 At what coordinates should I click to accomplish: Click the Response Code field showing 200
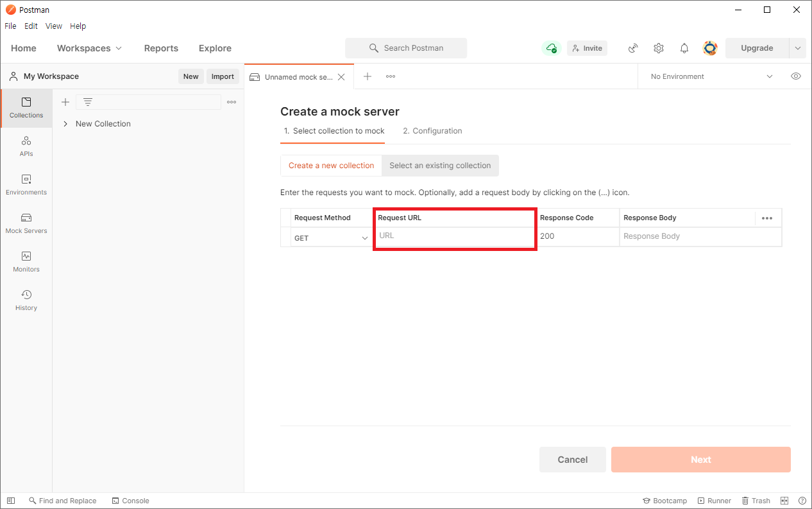pyautogui.click(x=577, y=236)
